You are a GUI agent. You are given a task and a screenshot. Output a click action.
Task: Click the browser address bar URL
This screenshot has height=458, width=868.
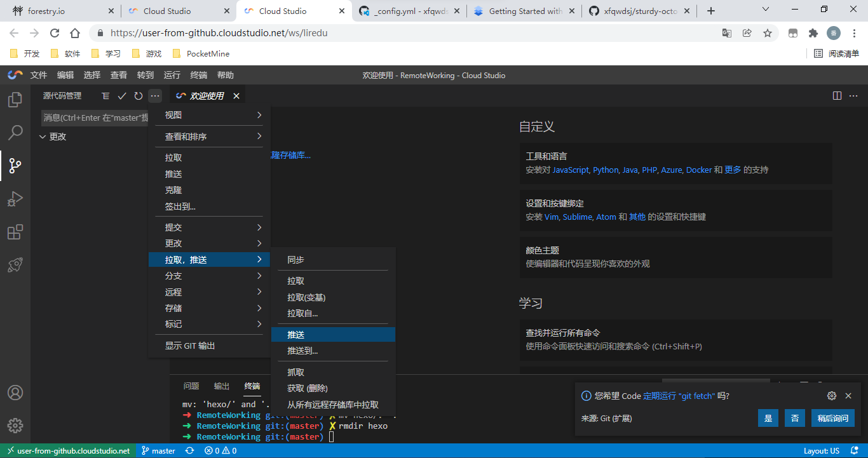point(219,33)
